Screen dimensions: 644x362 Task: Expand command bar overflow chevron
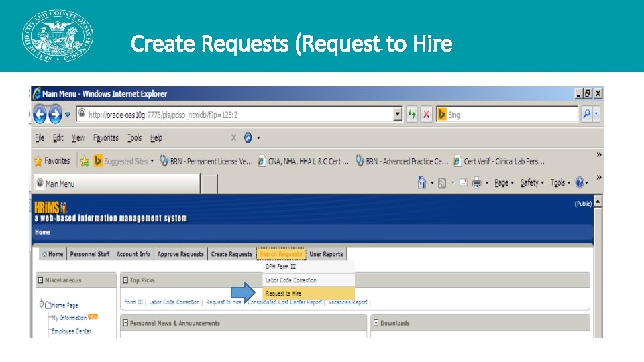coord(599,177)
